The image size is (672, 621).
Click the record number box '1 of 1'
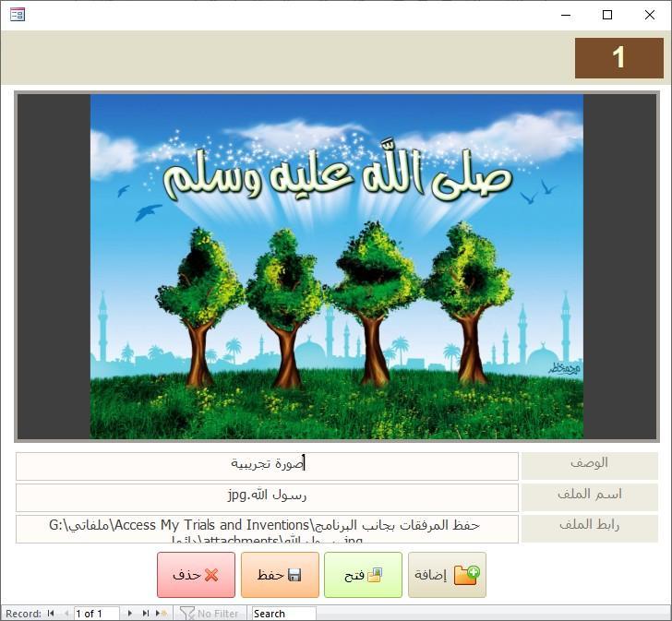coord(96,614)
